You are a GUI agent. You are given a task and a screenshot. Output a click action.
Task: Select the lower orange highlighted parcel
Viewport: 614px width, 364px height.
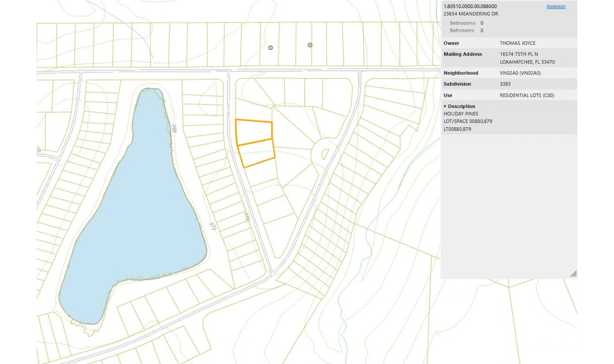point(257,153)
